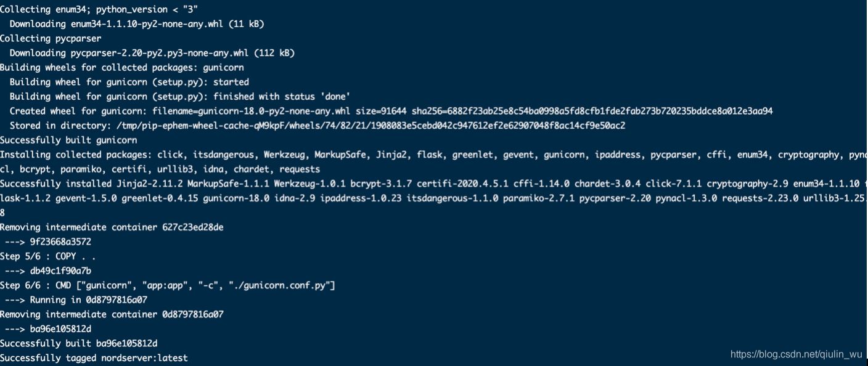Click the 'Successfully tagged nordserver:latest' line
The image size is (868, 366).
click(x=94, y=358)
